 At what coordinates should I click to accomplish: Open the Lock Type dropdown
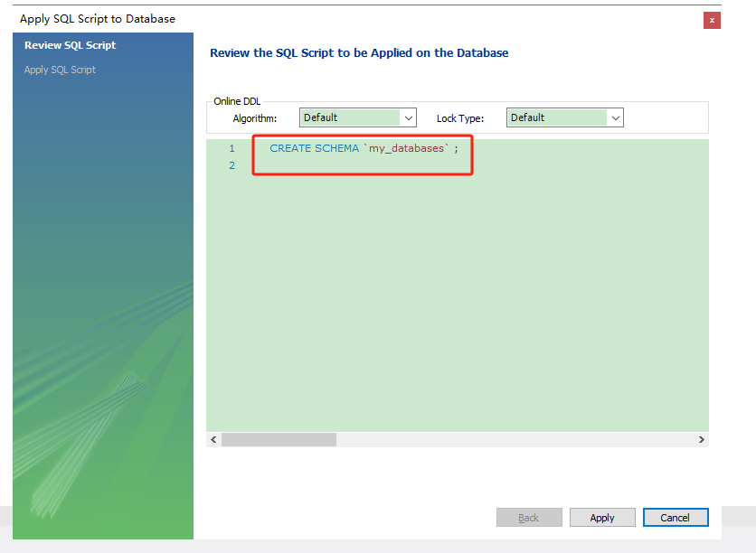click(564, 117)
